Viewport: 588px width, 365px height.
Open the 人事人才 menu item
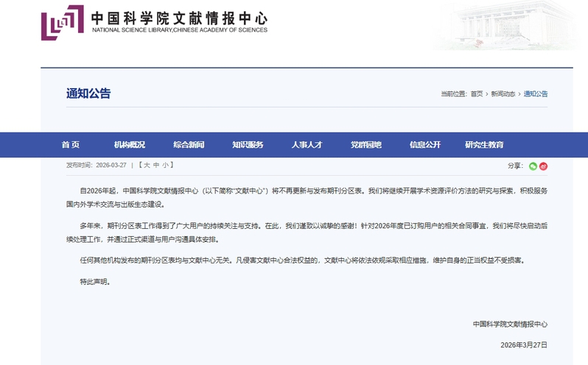pos(307,145)
